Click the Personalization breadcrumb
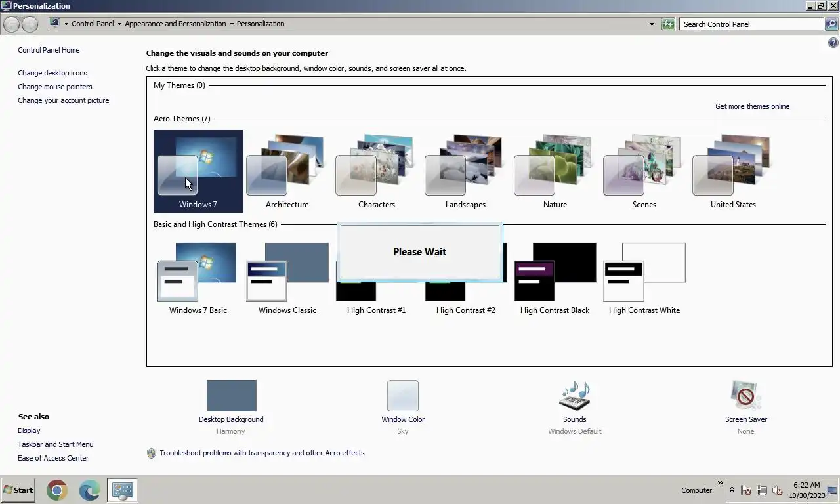Viewport: 840px width, 504px height. [x=261, y=24]
